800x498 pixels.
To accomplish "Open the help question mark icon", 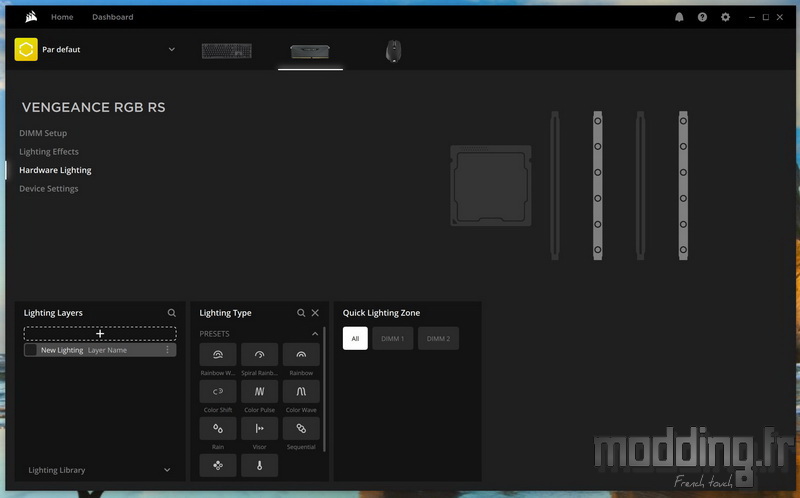I will pos(703,17).
